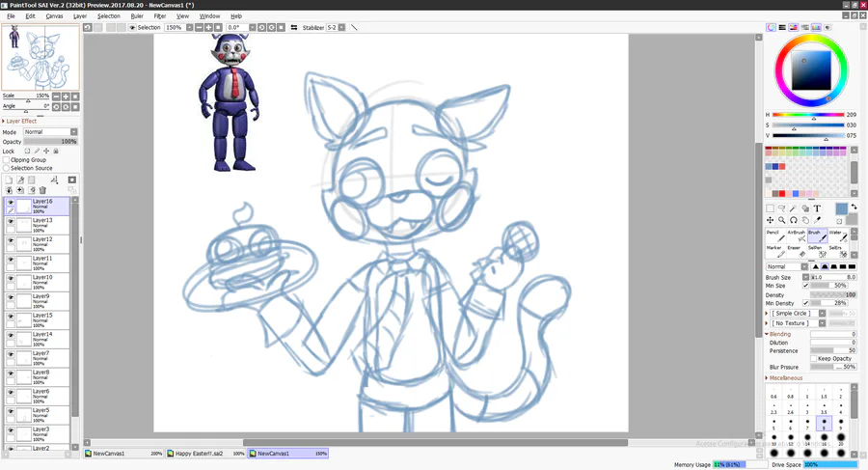Open the brush blending Normal dropdown

[787, 266]
